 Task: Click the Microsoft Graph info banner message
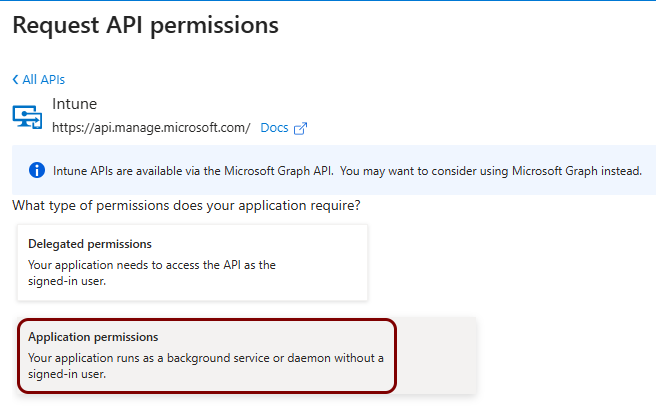347,171
